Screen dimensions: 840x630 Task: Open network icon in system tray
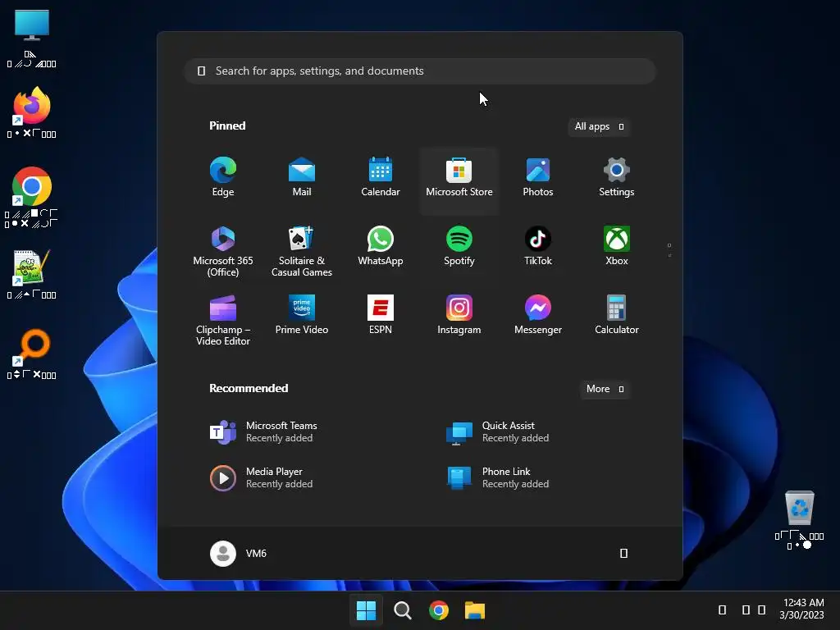tap(746, 609)
